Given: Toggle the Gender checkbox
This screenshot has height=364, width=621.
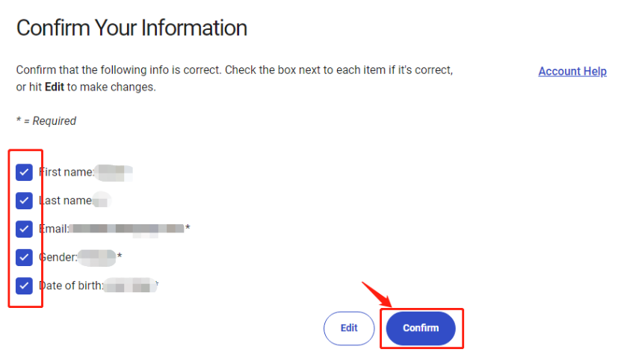Looking at the screenshot, I should 24,257.
